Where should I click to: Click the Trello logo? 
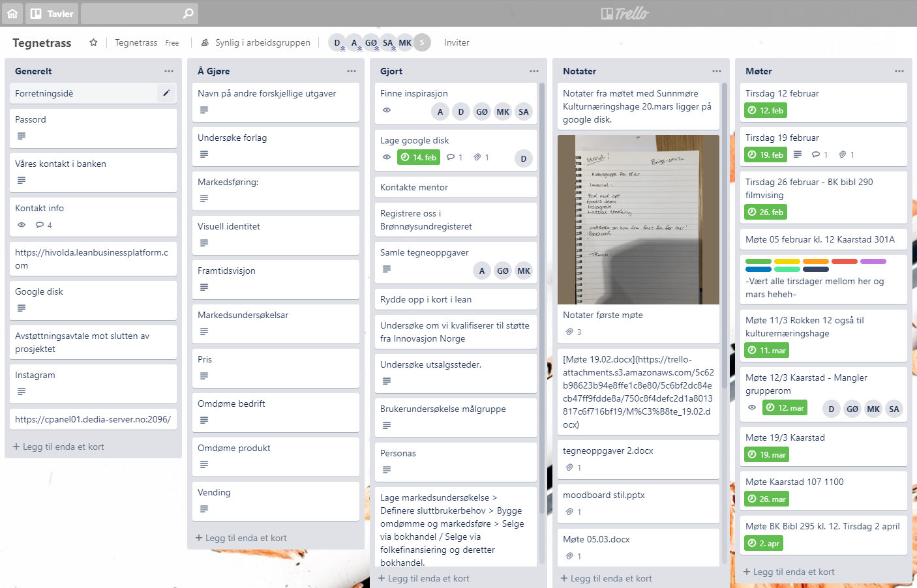point(625,13)
